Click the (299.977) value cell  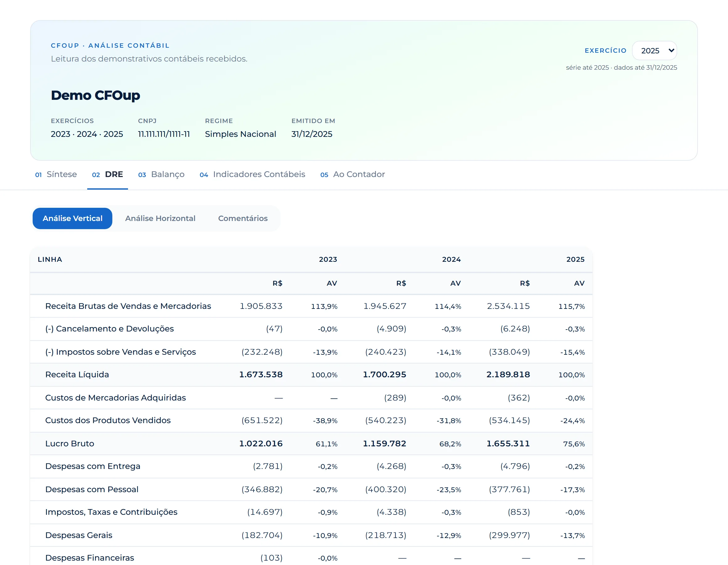pos(509,535)
